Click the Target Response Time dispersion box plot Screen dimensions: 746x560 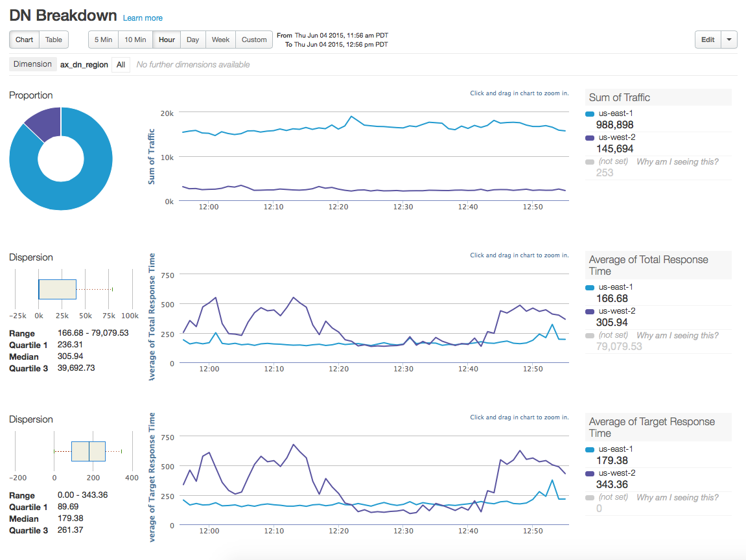pos(89,451)
